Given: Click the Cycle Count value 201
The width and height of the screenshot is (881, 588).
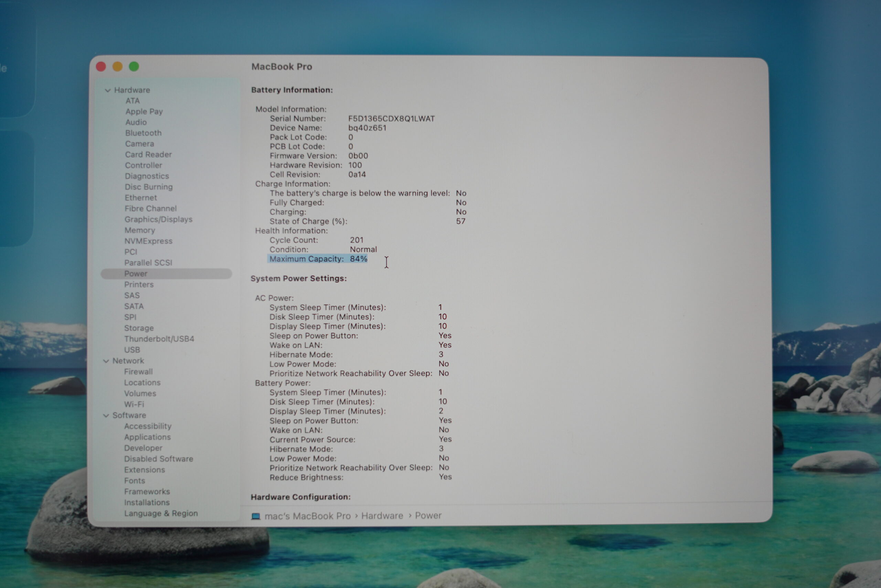Looking at the screenshot, I should [x=357, y=240].
